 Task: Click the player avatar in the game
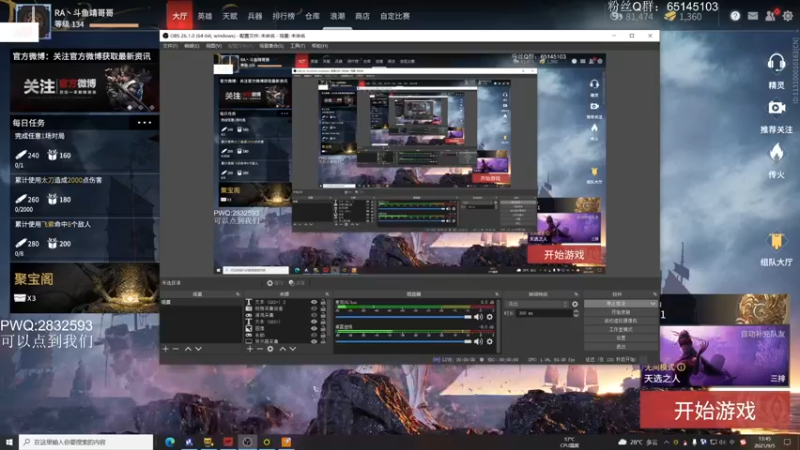point(33,21)
